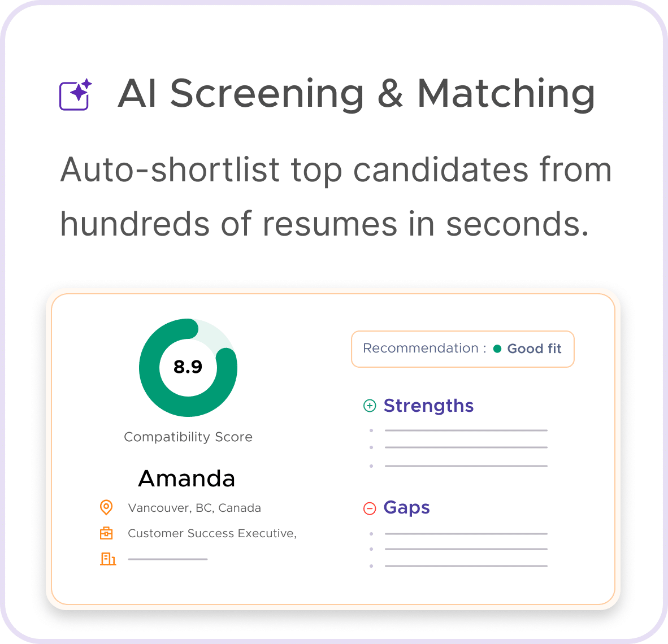This screenshot has height=644, width=668.
Task: Select the candidate name Amanda
Action: point(186,478)
